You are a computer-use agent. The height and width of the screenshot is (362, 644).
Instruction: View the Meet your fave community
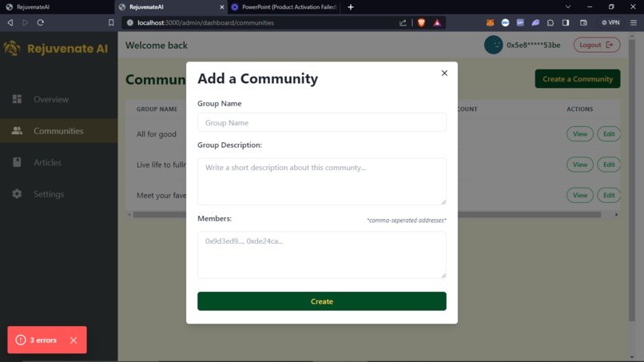click(580, 195)
